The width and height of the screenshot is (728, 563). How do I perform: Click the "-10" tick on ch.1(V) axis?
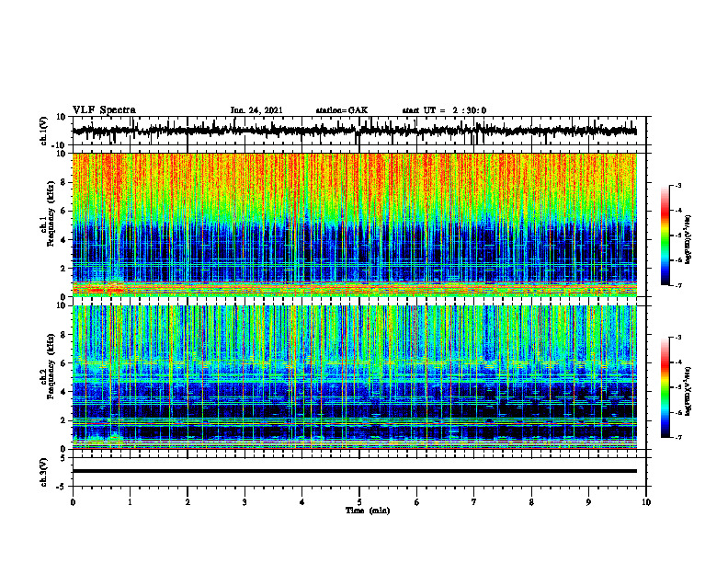click(x=60, y=145)
